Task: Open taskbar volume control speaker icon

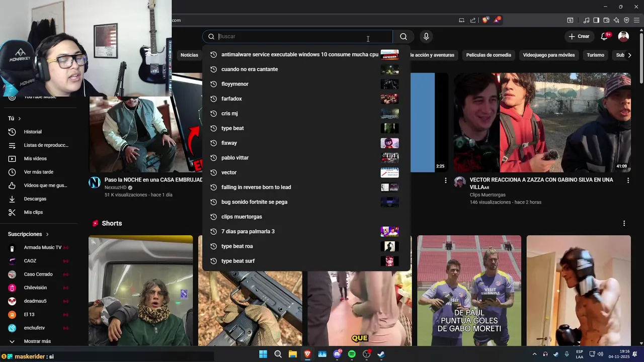Action: click(600, 354)
